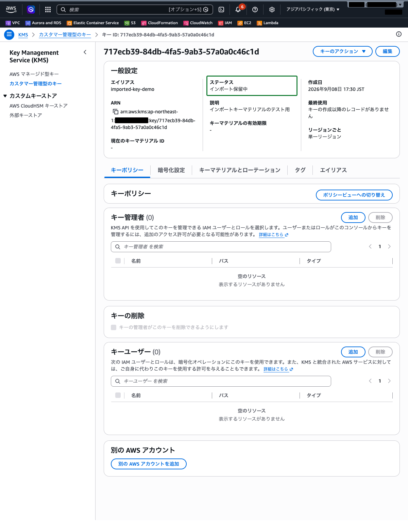
Task: Open S3 shortcut in favorites bar
Action: [x=130, y=23]
